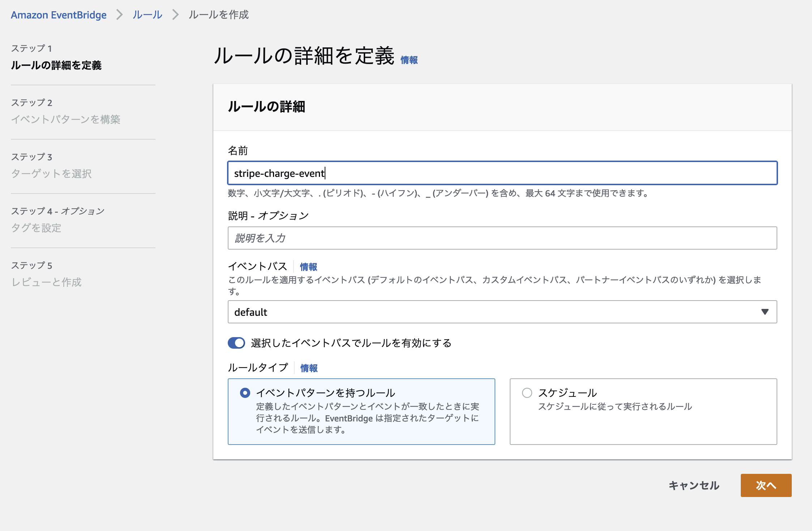Select the イベントパターンを持つルール radio option
This screenshot has height=531, width=812.
245,392
